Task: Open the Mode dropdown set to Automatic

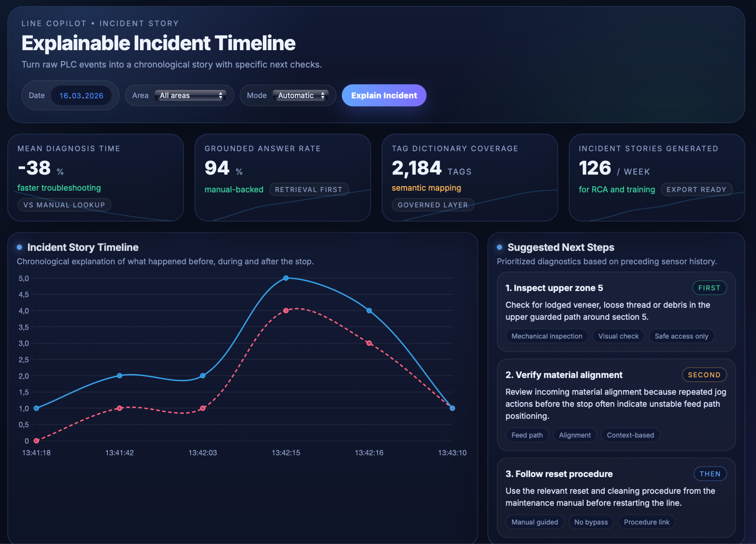Action: [x=300, y=96]
